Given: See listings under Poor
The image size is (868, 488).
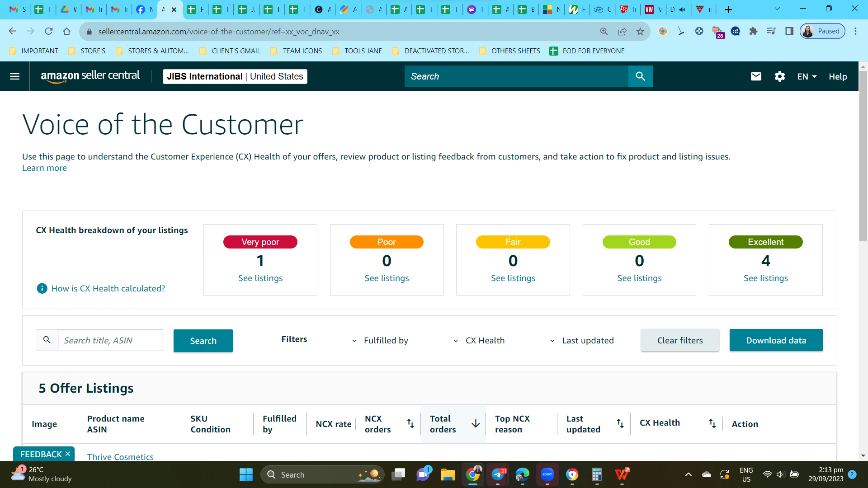Looking at the screenshot, I should (387, 278).
